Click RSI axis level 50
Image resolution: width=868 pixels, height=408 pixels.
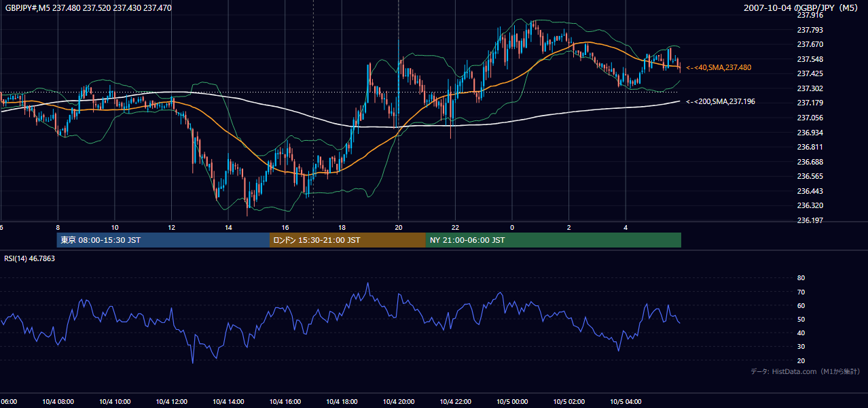(801, 319)
